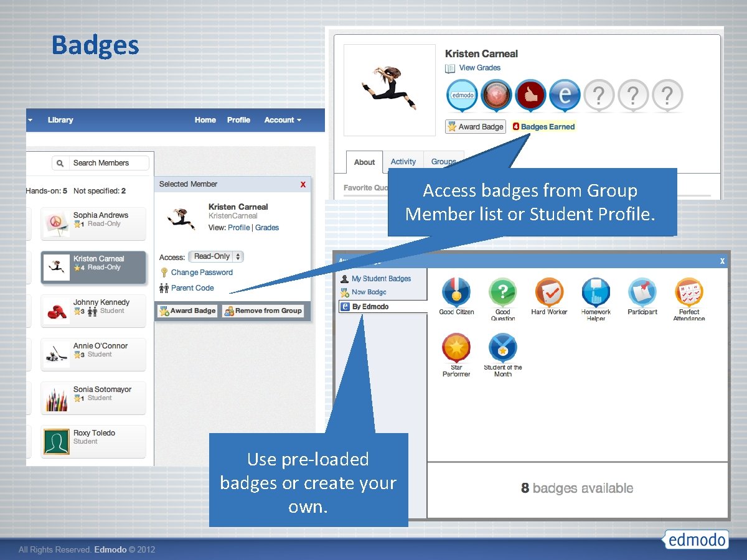This screenshot has height=560, width=747.
Task: Select Kristen Carneal member card
Action: point(93,268)
